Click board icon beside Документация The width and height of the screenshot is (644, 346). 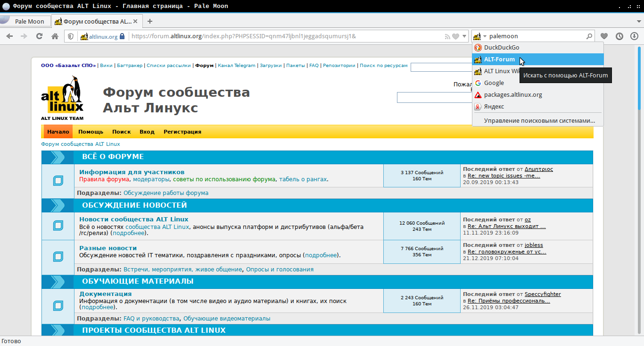click(x=58, y=305)
